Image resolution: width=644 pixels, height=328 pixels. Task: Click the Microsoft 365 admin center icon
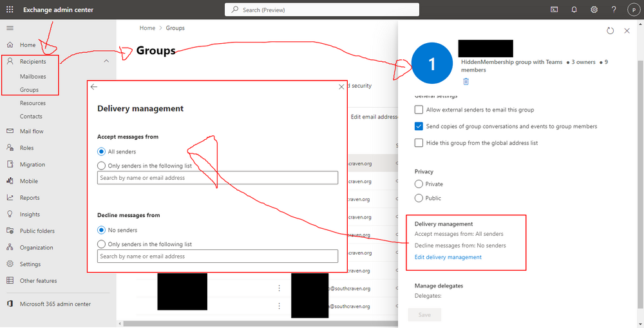10,304
